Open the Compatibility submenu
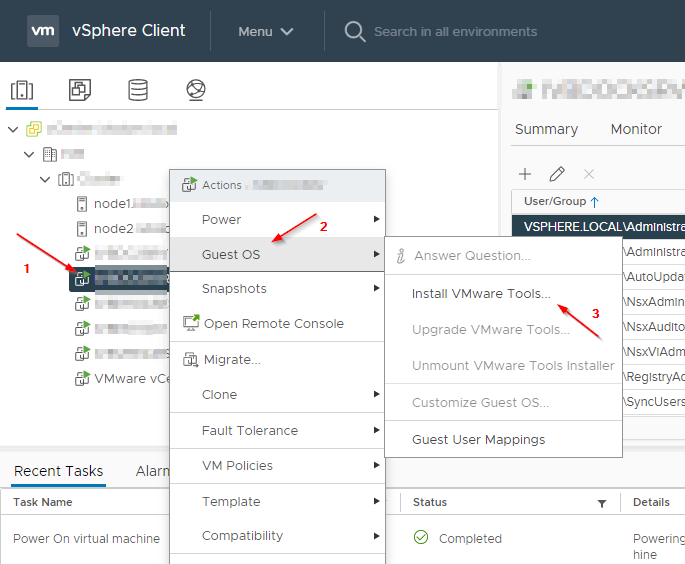 coord(277,536)
